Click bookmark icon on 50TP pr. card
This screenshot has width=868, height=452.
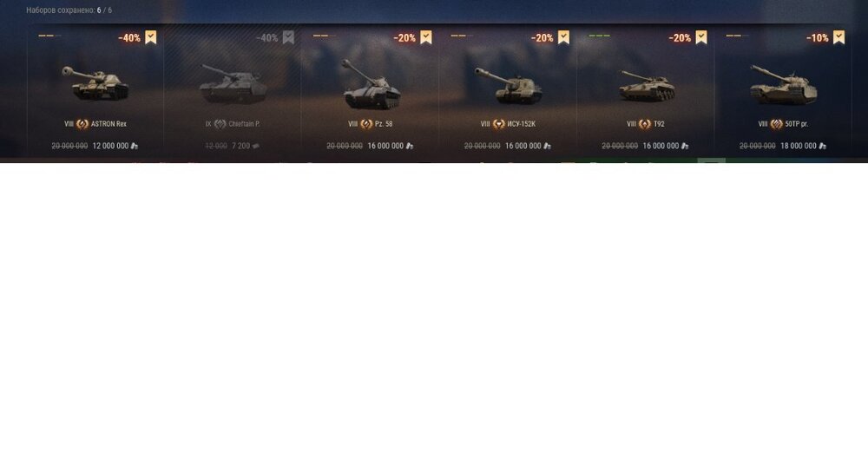click(x=839, y=37)
